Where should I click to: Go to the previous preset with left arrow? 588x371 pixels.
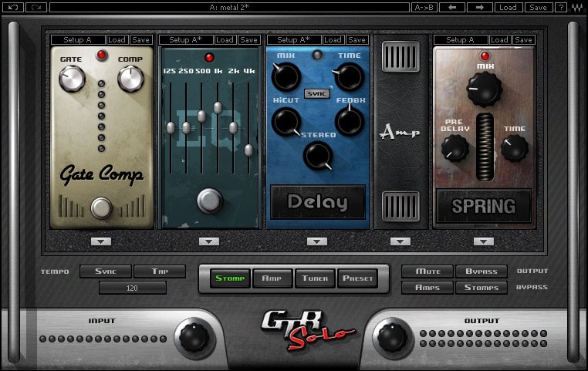pos(452,7)
